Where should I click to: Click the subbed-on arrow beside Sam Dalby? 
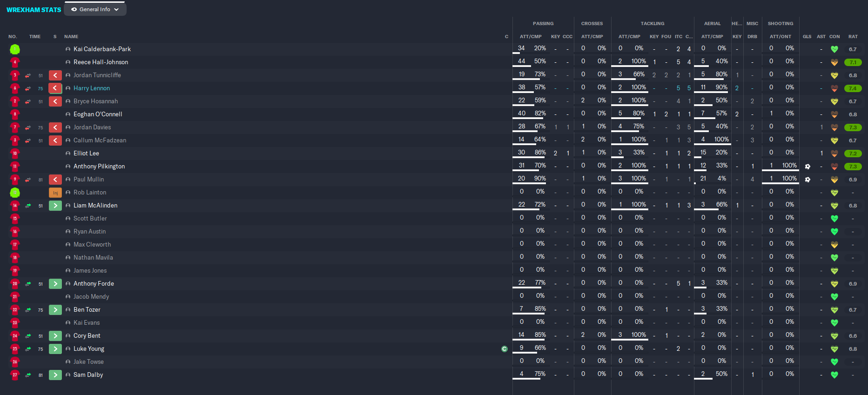point(55,375)
